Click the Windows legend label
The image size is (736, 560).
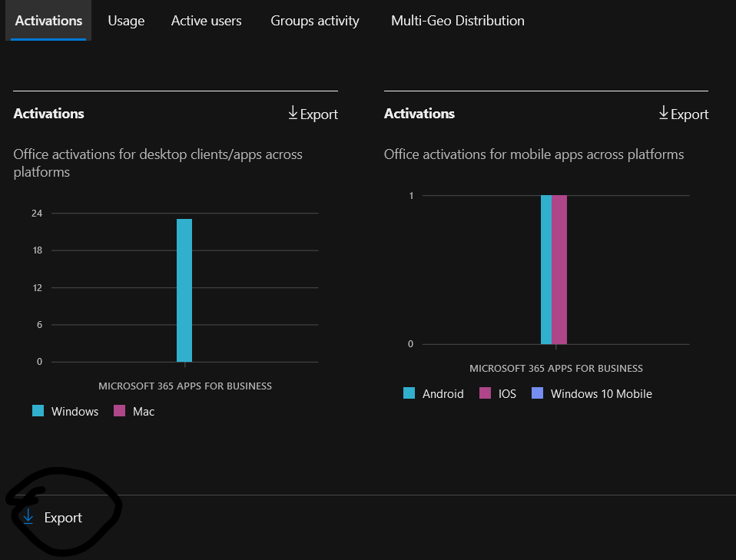[x=75, y=412]
